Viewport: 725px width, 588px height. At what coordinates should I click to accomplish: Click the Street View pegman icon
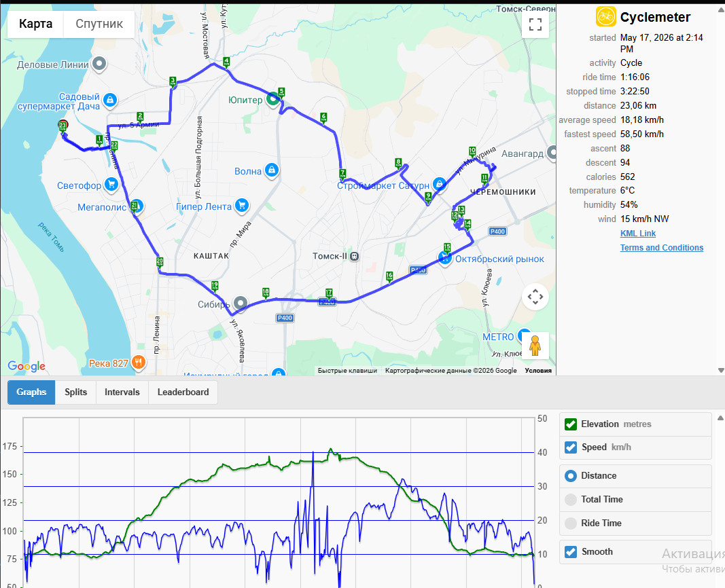[x=535, y=345]
